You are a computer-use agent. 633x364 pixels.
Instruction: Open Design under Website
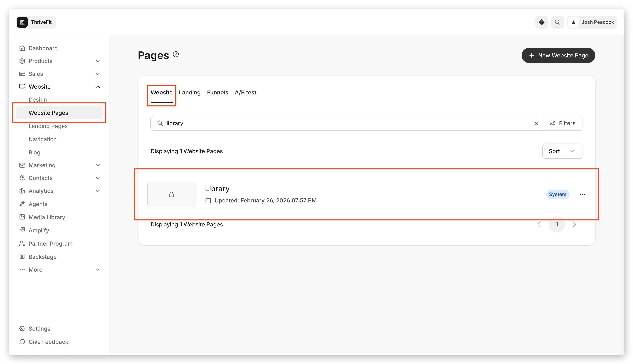38,99
